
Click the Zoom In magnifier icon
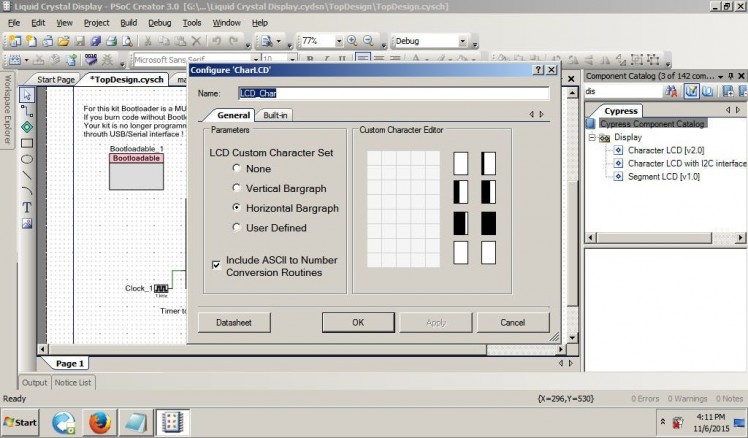pos(352,41)
